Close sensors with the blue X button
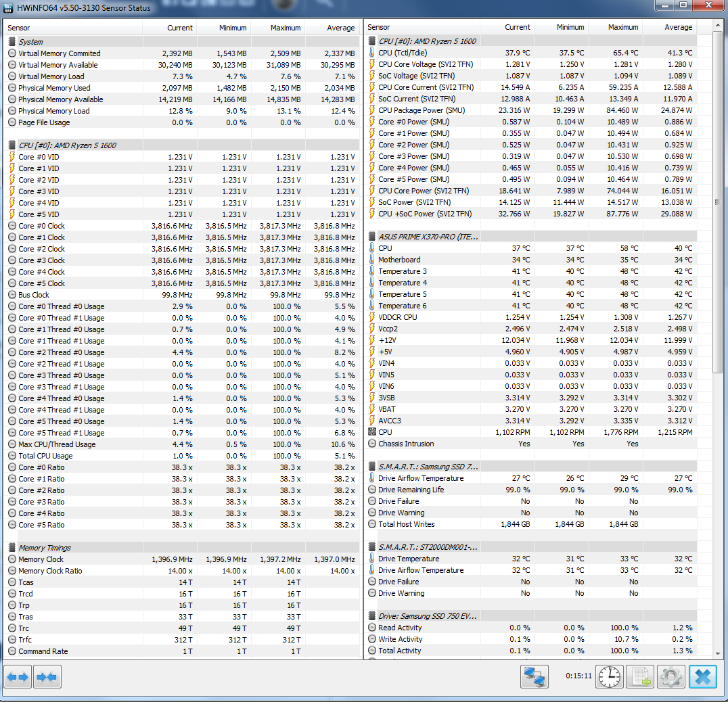The image size is (728, 702). (703, 676)
